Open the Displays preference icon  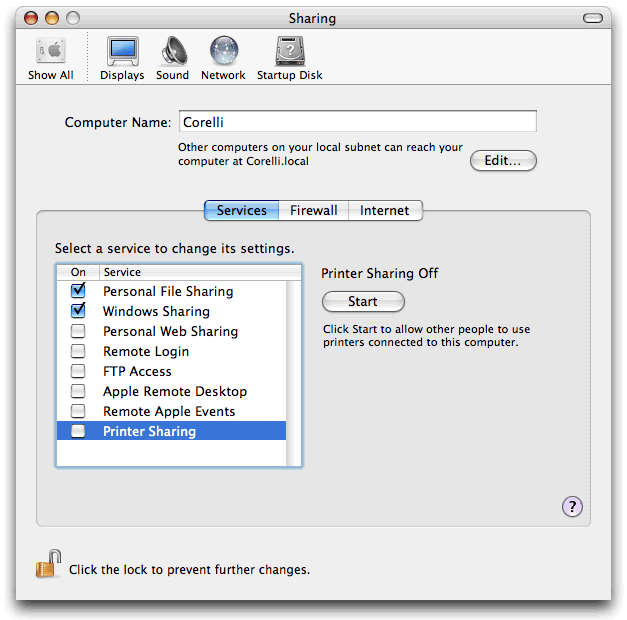(x=122, y=57)
